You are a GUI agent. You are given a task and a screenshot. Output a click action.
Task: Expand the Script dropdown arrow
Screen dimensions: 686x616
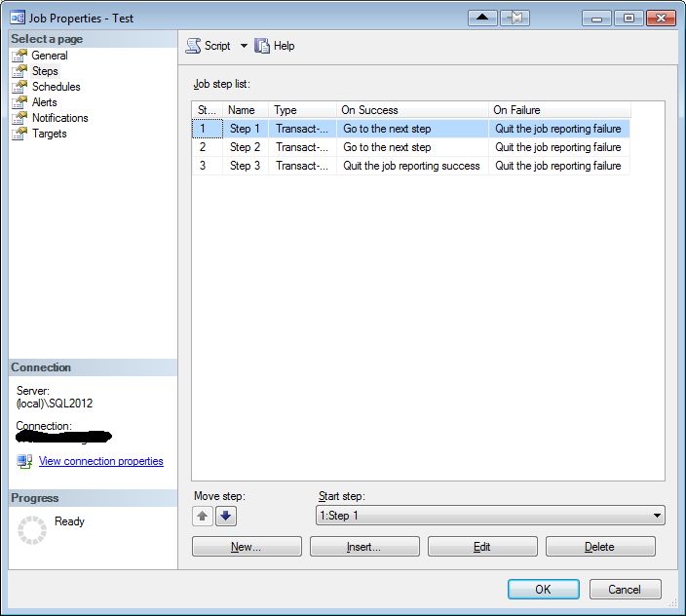click(244, 46)
